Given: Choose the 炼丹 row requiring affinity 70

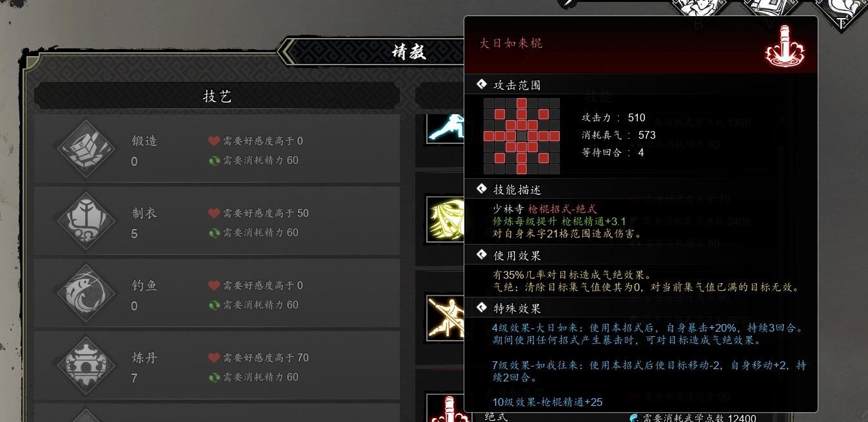Looking at the screenshot, I should 217,367.
